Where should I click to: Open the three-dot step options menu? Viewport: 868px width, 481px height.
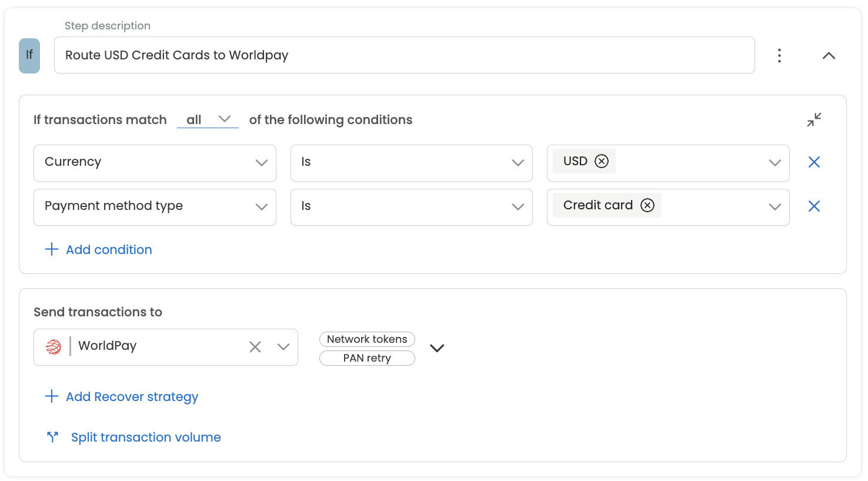pos(779,55)
